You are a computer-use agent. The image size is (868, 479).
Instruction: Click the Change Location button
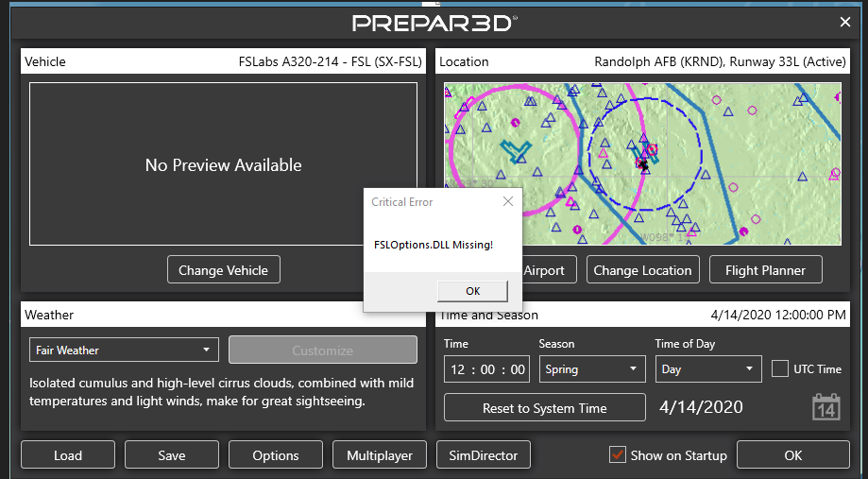tap(642, 270)
